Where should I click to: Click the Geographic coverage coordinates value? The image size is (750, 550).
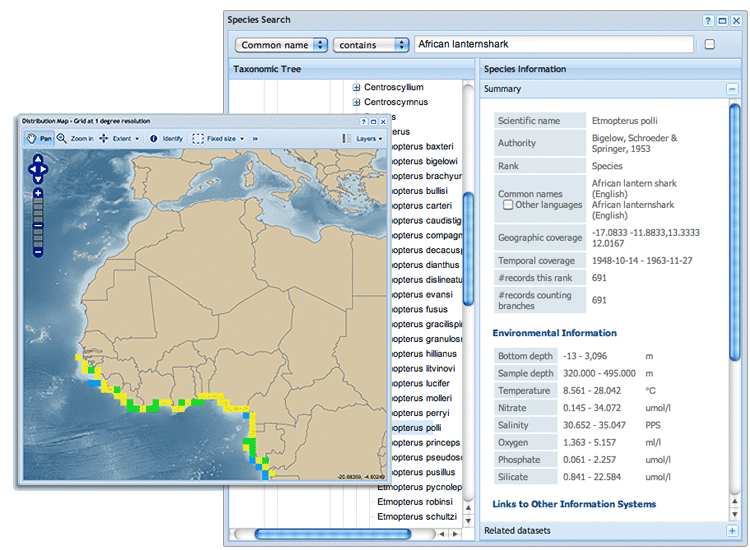645,238
